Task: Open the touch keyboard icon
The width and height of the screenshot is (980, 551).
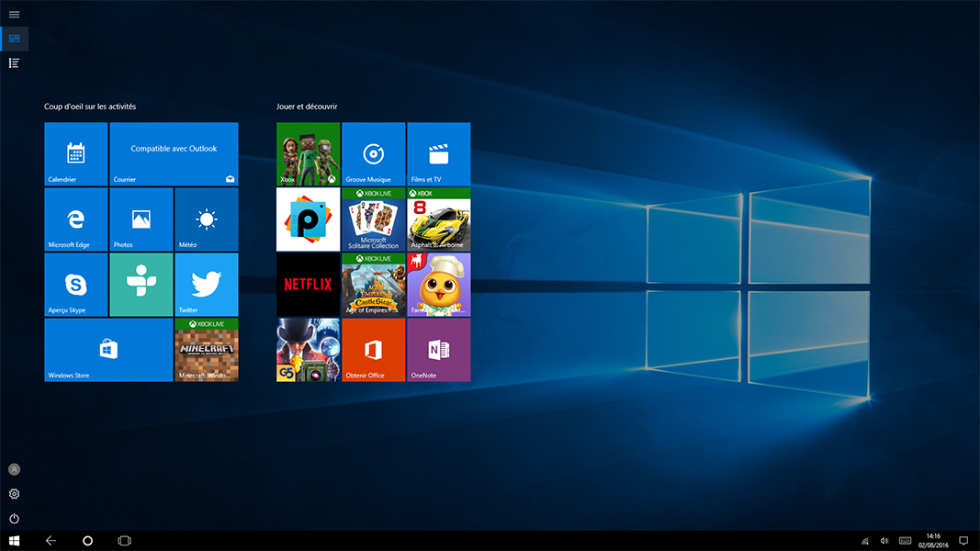Action: click(905, 541)
